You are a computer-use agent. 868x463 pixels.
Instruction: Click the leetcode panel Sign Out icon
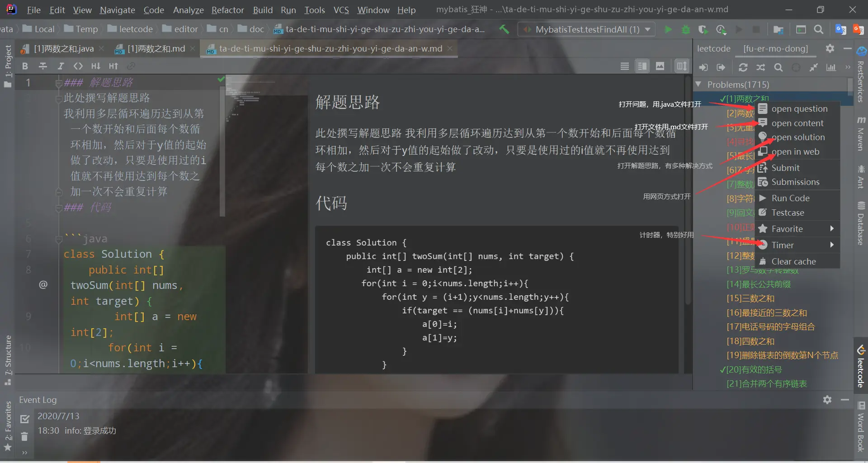721,67
